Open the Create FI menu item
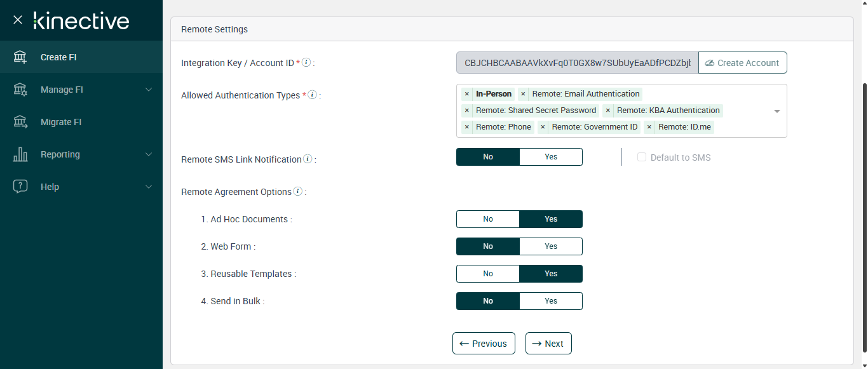 58,57
